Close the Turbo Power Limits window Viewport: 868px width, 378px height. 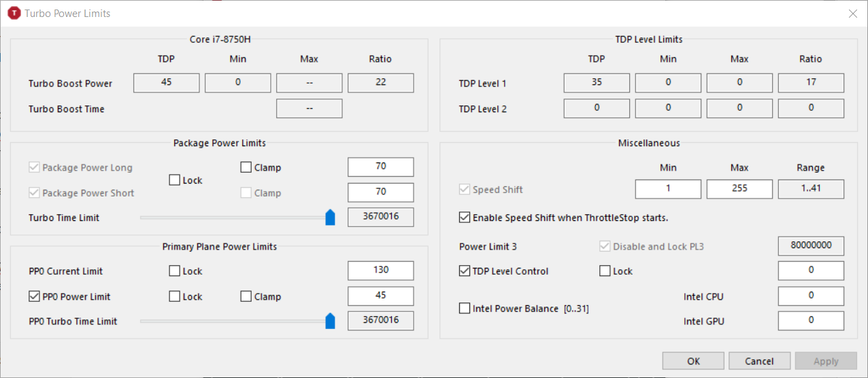[x=852, y=13]
